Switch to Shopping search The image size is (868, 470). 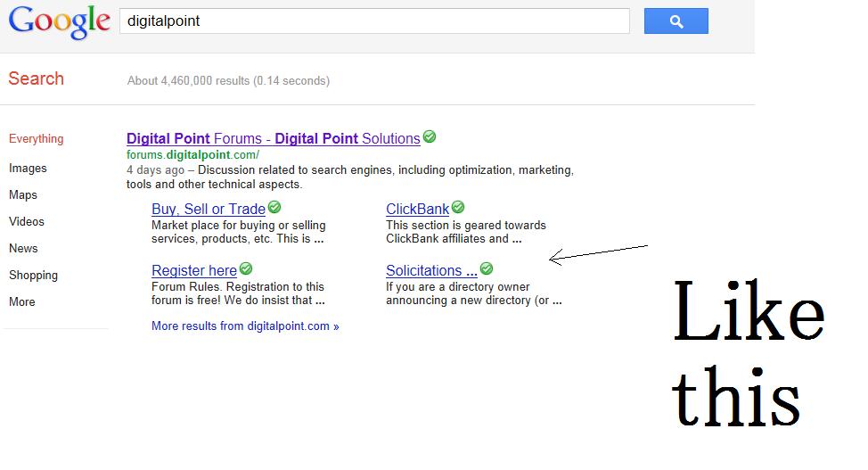pos(33,276)
